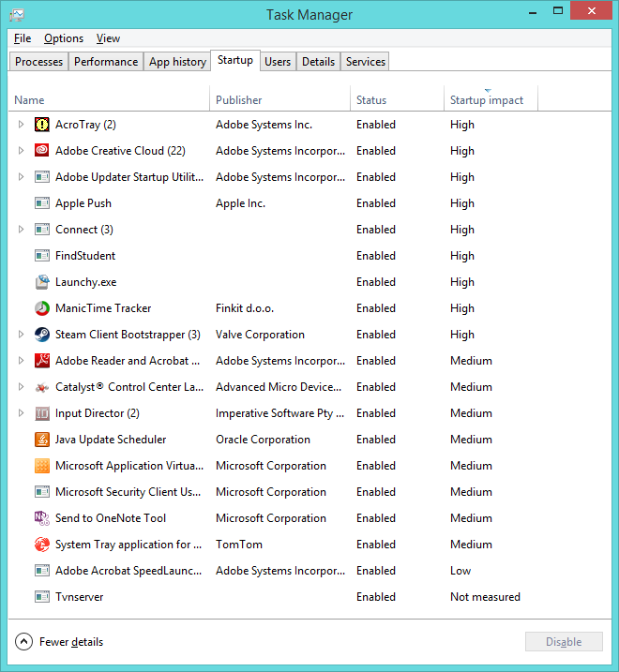Open the View menu
The image size is (619, 672).
108,38
